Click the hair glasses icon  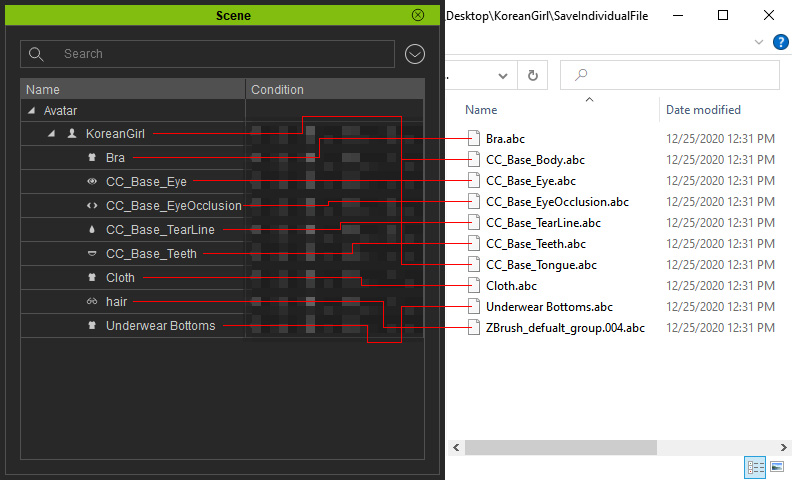click(x=92, y=301)
